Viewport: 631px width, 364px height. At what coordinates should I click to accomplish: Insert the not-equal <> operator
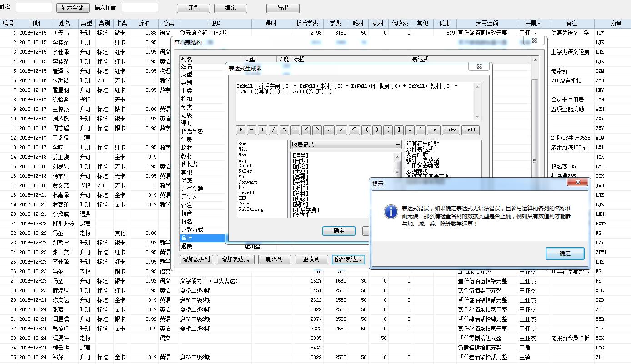click(x=355, y=130)
